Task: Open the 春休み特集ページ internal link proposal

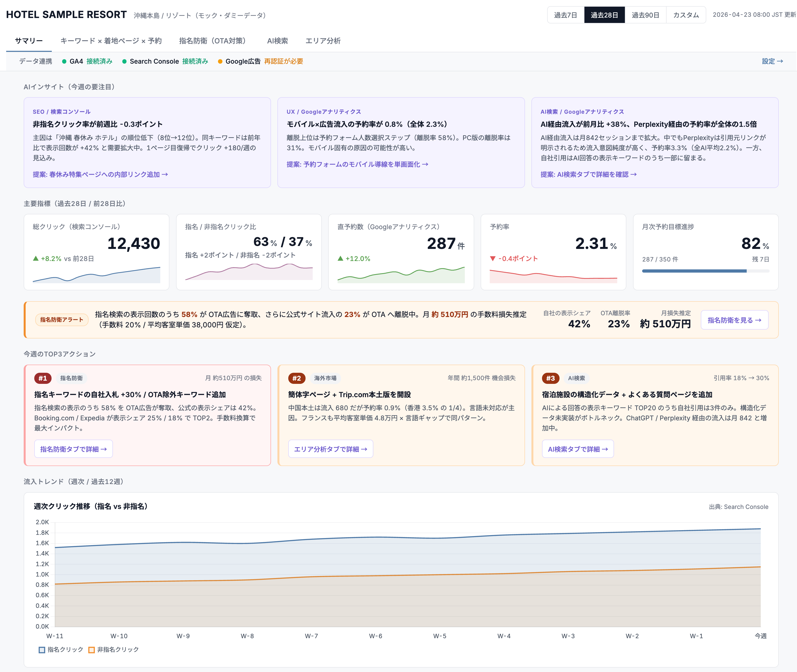Action: (x=100, y=174)
